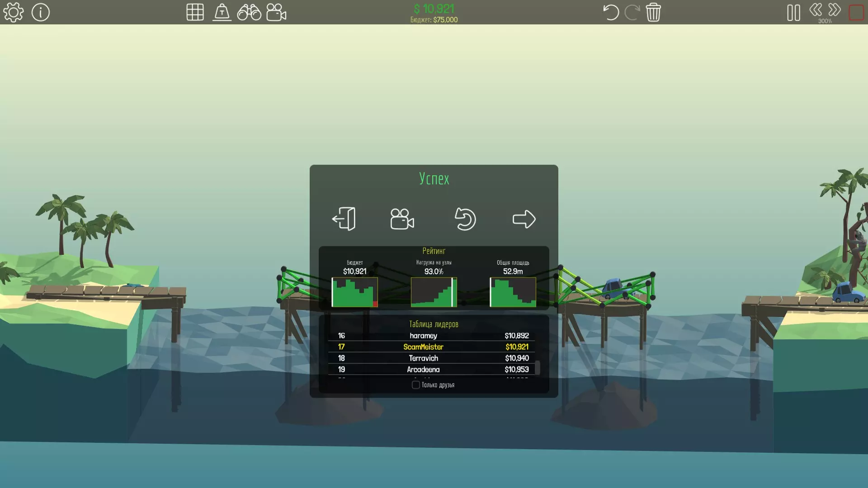Click the leaderboard scrollbar handle
This screenshot has width=868, height=488.
(538, 367)
